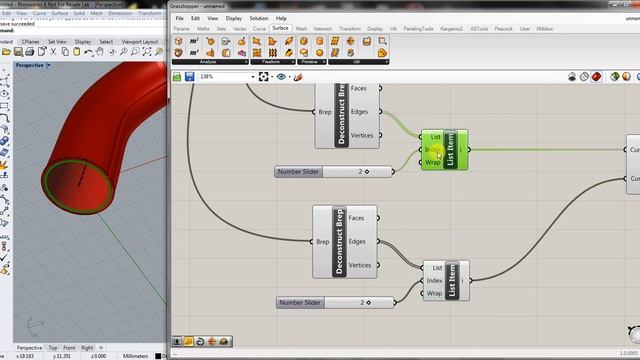Open the Grasshopper File menu
The width and height of the screenshot is (640, 360).
pyautogui.click(x=179, y=18)
